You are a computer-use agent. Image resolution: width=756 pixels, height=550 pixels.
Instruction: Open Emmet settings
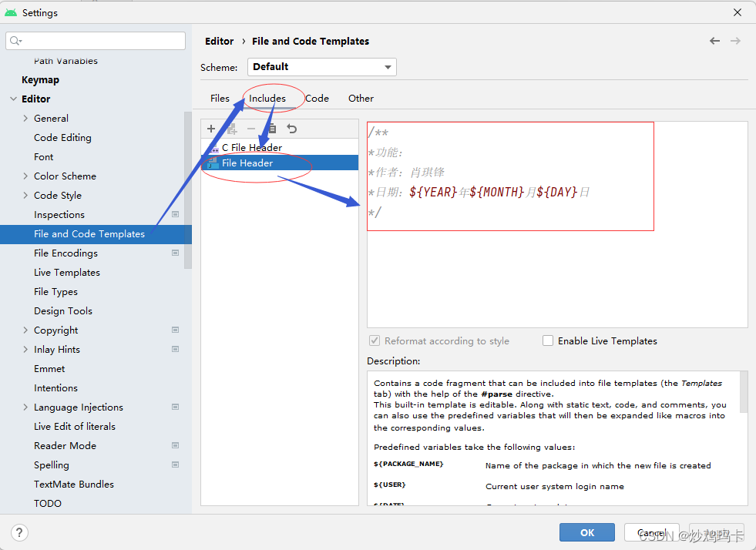click(49, 369)
